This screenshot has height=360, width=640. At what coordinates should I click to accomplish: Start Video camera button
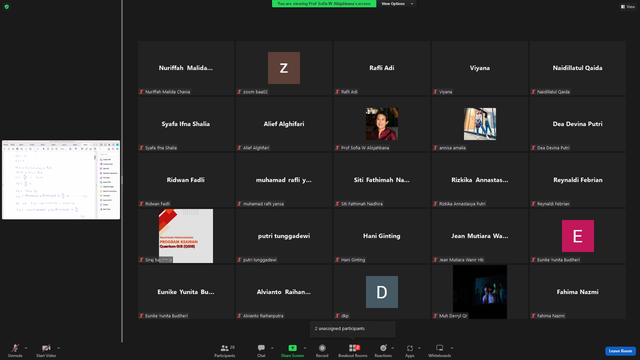click(46, 350)
